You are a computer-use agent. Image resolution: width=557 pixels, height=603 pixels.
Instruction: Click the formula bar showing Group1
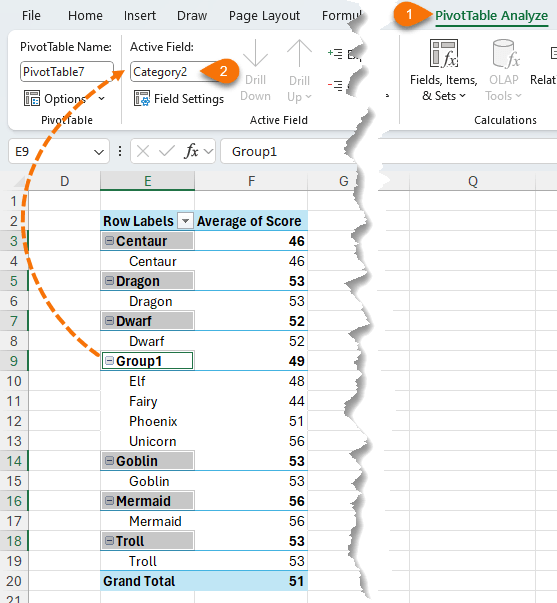coord(289,152)
